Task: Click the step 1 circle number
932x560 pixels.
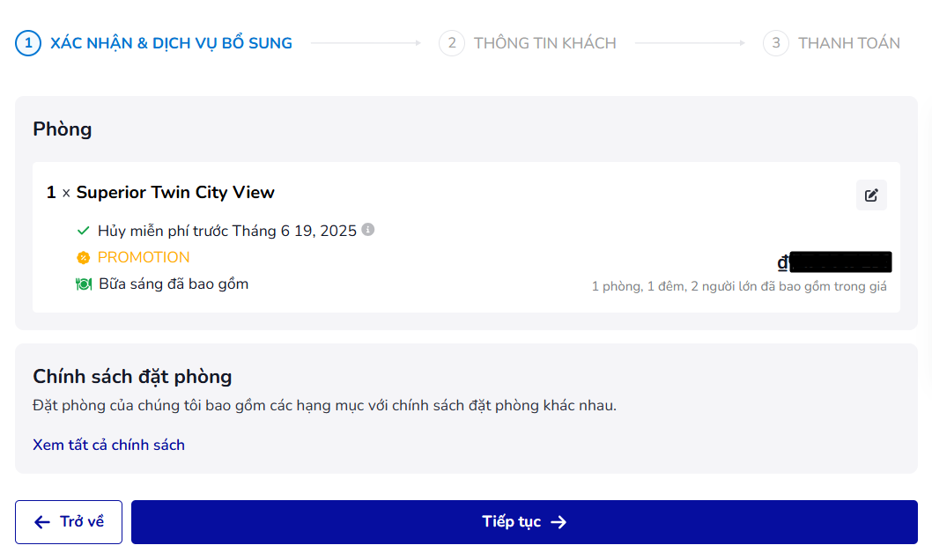Action: 28,43
